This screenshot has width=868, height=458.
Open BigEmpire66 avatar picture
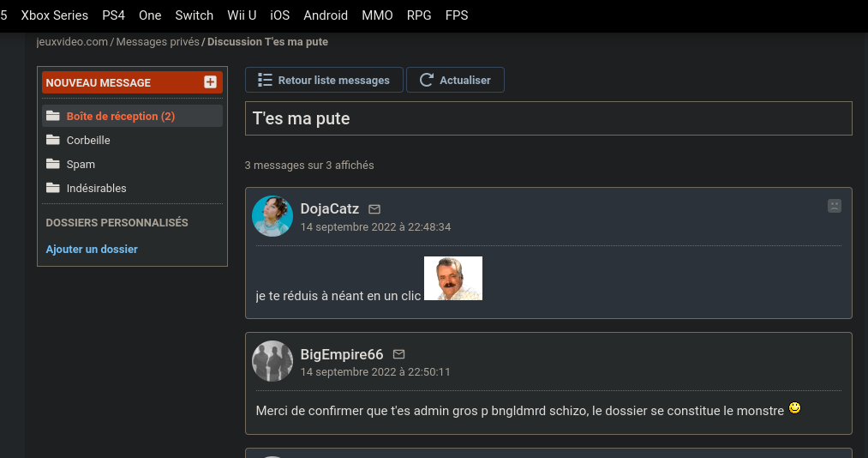272,361
